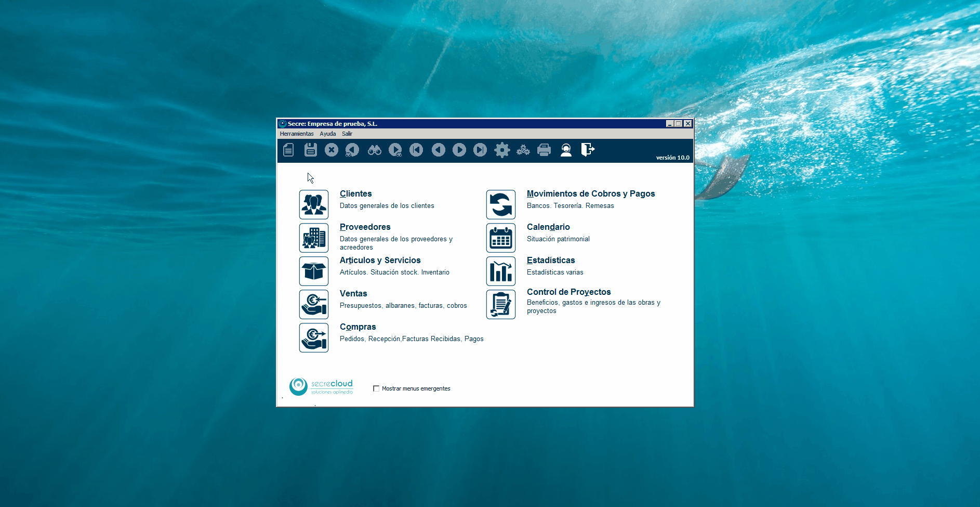Open the Clientes module icon
980x507 pixels.
click(x=314, y=204)
